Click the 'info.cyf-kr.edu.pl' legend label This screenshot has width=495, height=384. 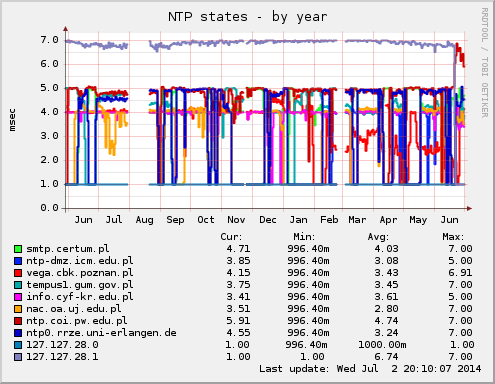80,297
